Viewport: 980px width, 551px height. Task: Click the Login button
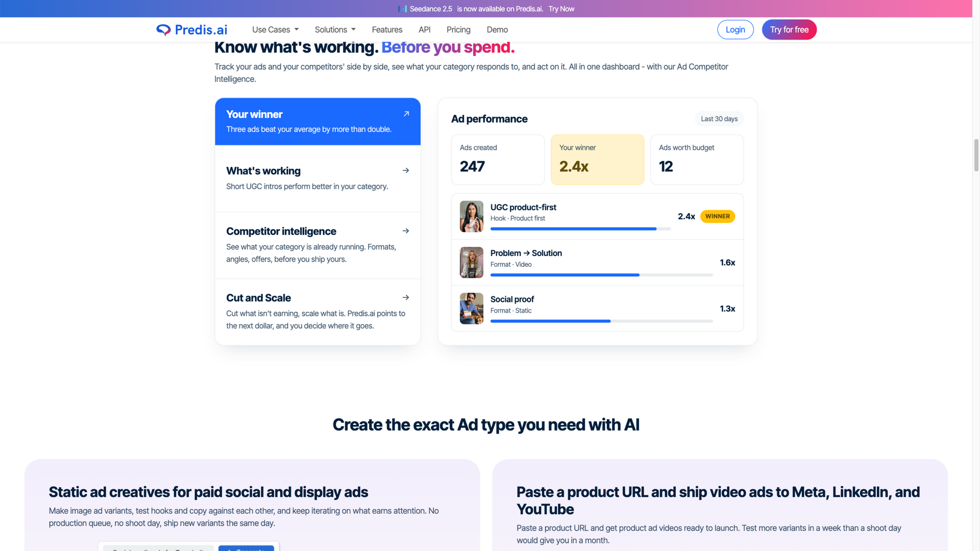click(x=736, y=30)
